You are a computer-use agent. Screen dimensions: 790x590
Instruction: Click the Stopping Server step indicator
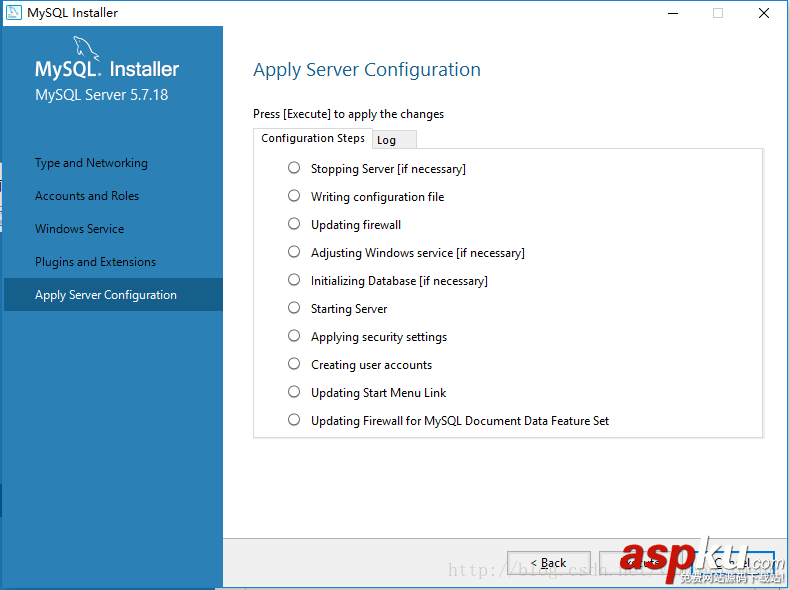pos(294,168)
